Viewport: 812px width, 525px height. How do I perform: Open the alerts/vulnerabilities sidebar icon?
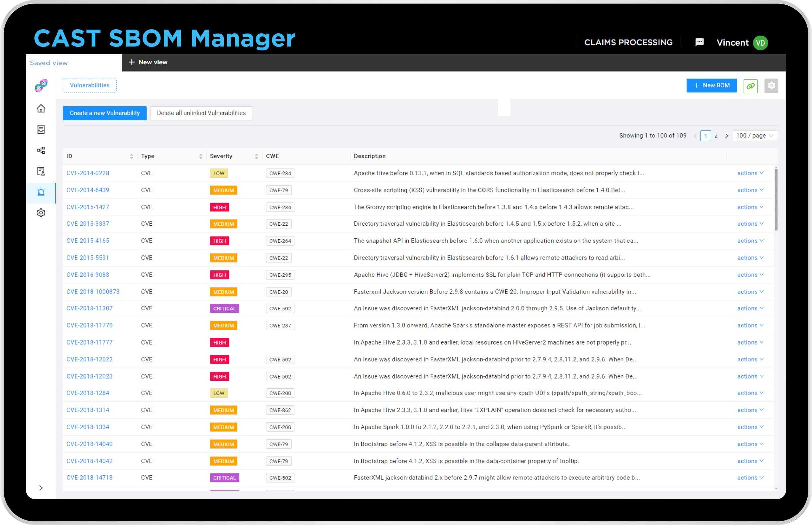[x=41, y=192]
